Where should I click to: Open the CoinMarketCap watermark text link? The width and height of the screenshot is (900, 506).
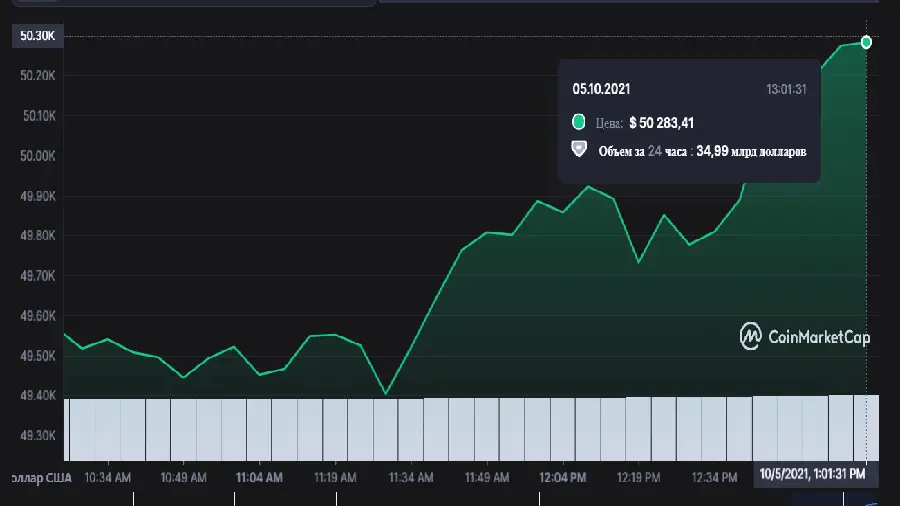818,337
